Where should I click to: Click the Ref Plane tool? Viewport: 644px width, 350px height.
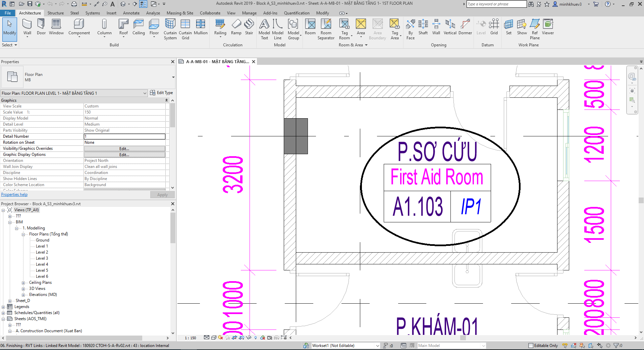click(535, 29)
